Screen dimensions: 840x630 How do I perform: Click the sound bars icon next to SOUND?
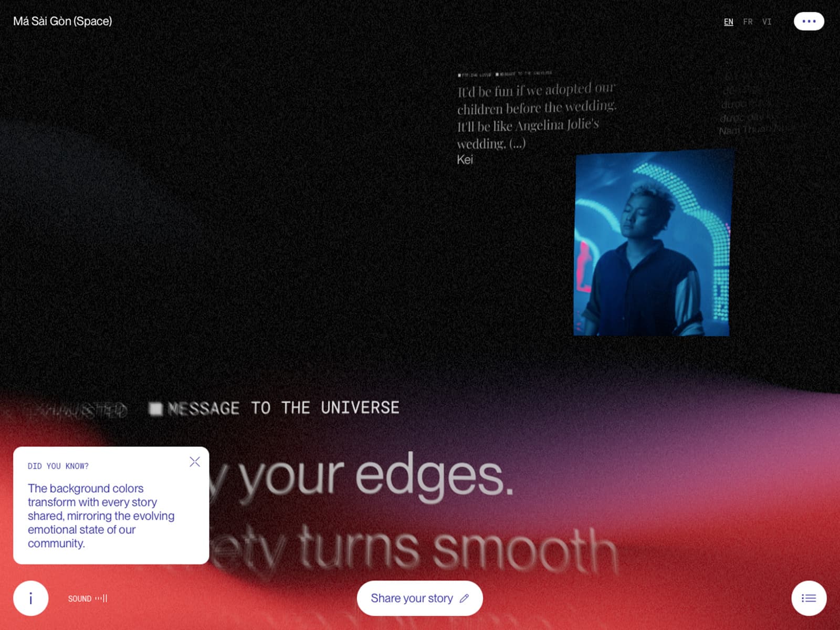click(101, 598)
